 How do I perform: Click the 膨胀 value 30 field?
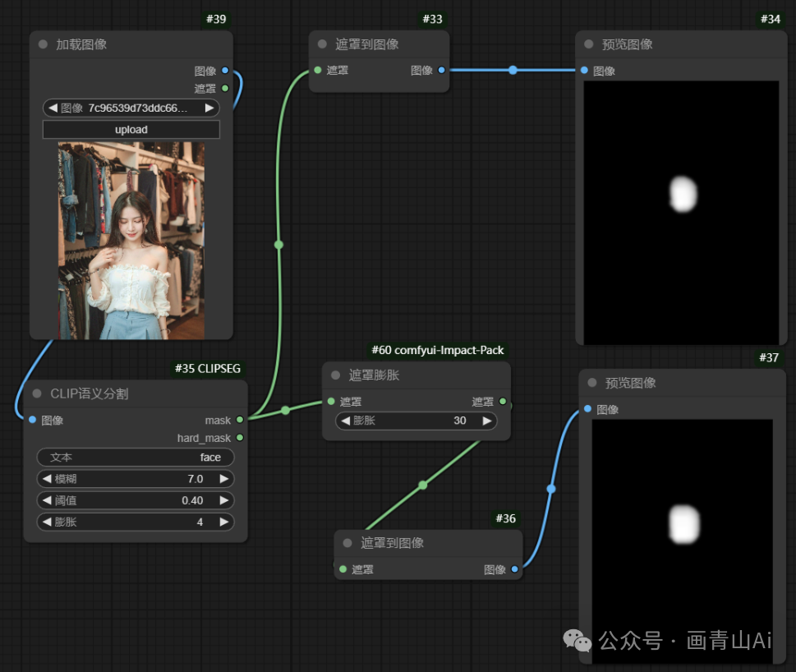tap(416, 421)
